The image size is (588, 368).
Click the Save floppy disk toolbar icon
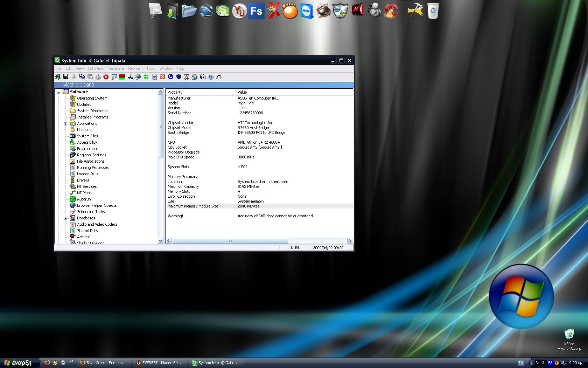pos(65,77)
